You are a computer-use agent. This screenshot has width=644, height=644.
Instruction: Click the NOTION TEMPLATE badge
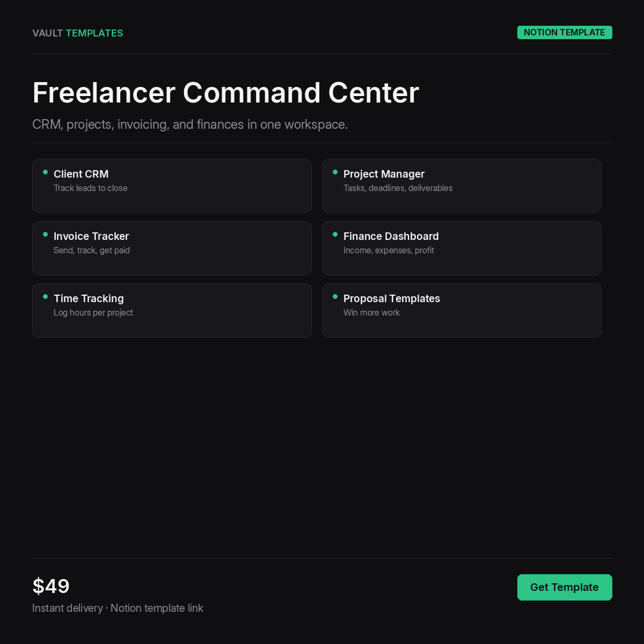coord(565,32)
